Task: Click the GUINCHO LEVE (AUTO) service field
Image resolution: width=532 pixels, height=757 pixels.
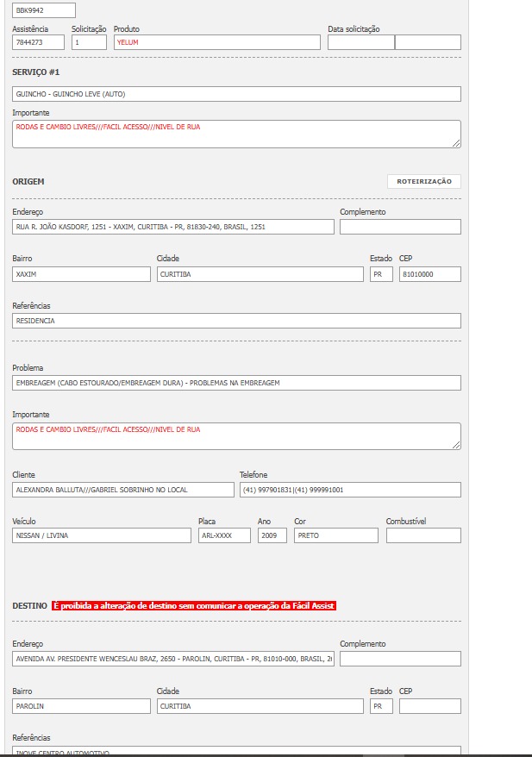Action: point(236,94)
